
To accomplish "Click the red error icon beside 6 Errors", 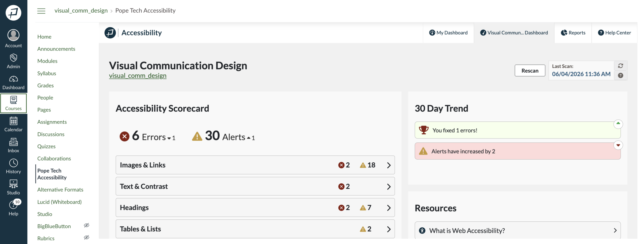I will [124, 136].
